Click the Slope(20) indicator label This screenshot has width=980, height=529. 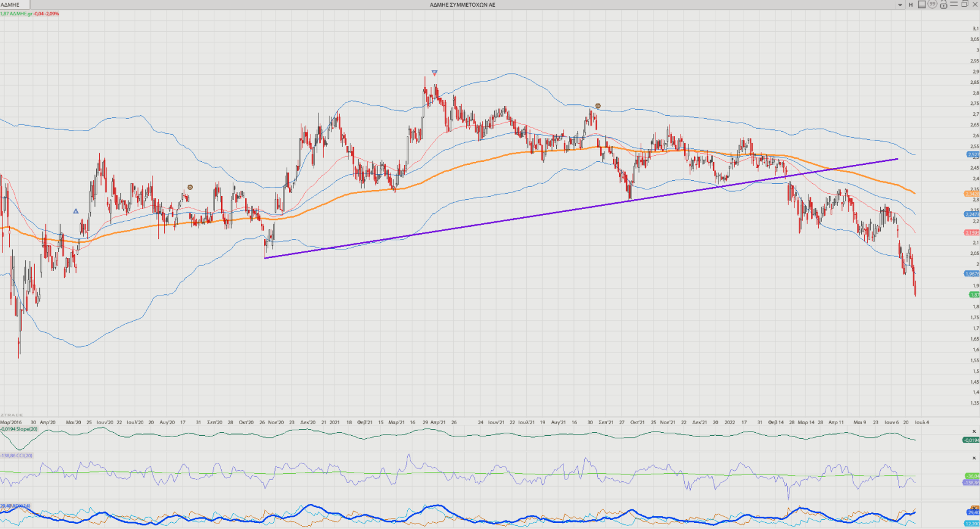coord(19,429)
